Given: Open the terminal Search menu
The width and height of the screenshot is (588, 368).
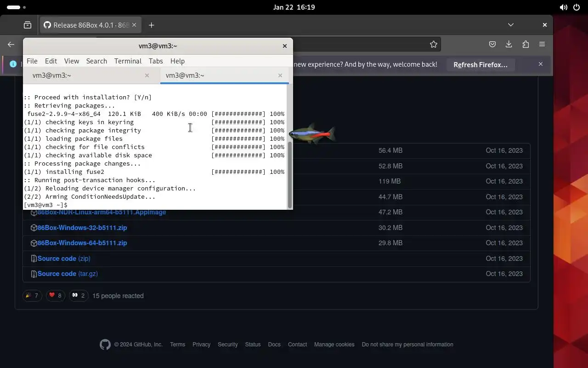Looking at the screenshot, I should pyautogui.click(x=96, y=61).
